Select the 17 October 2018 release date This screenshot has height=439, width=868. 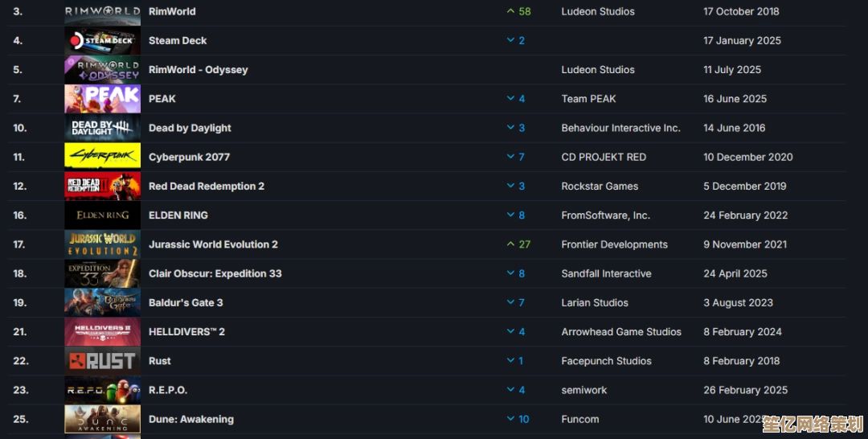741,11
